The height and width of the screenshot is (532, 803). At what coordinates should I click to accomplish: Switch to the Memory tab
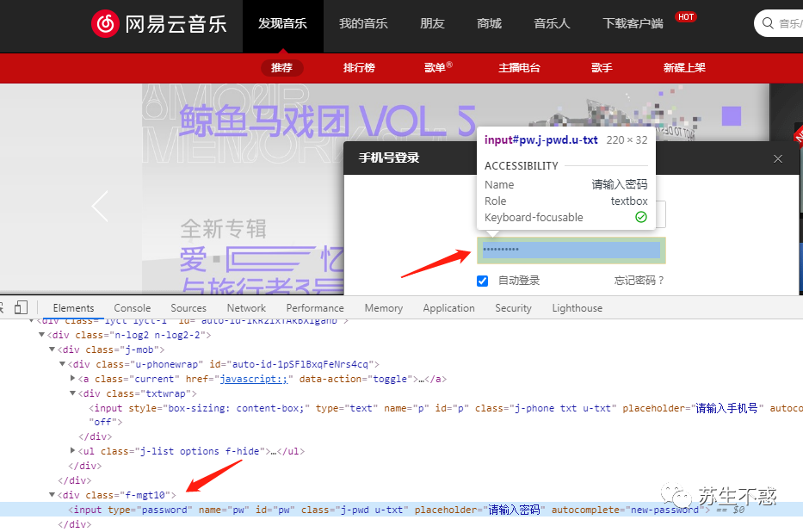[x=384, y=307]
